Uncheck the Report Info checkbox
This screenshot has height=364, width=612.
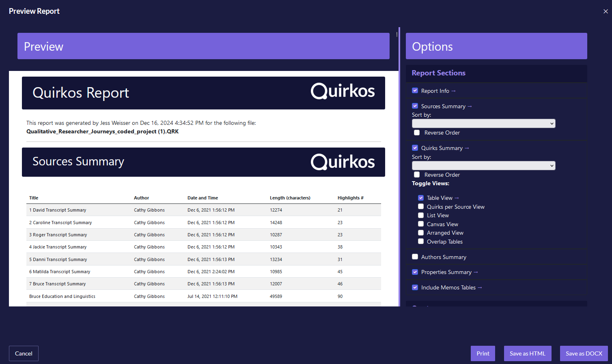click(415, 91)
